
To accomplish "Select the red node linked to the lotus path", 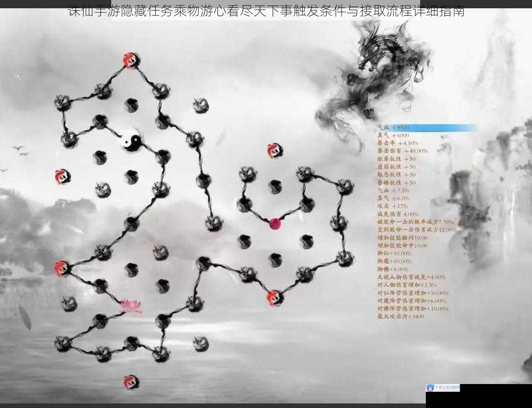I will click(x=62, y=268).
